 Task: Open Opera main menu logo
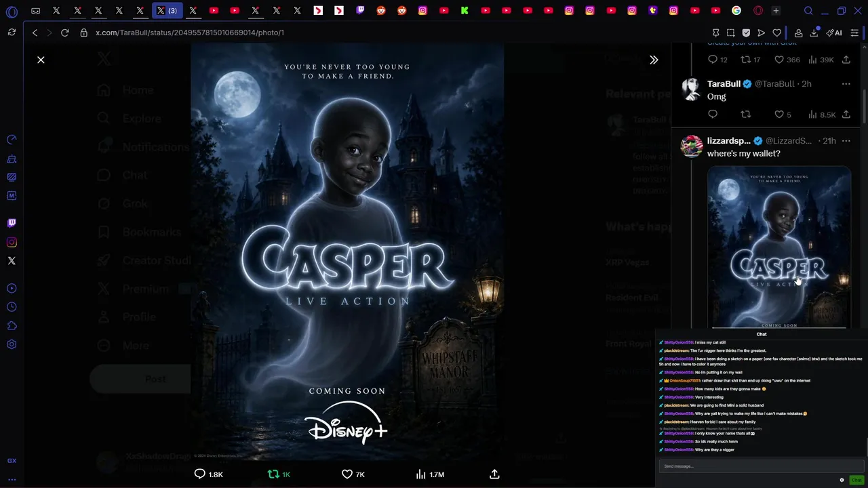12,11
